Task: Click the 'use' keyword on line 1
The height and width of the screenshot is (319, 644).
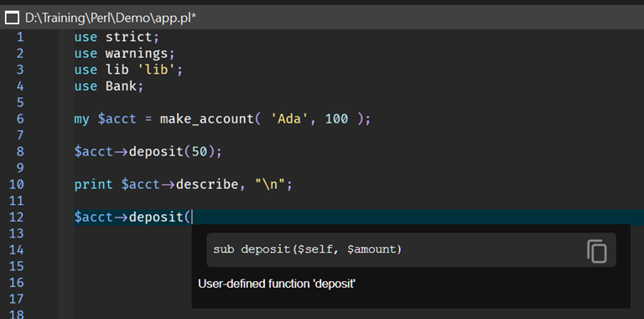Action: pyautogui.click(x=86, y=38)
